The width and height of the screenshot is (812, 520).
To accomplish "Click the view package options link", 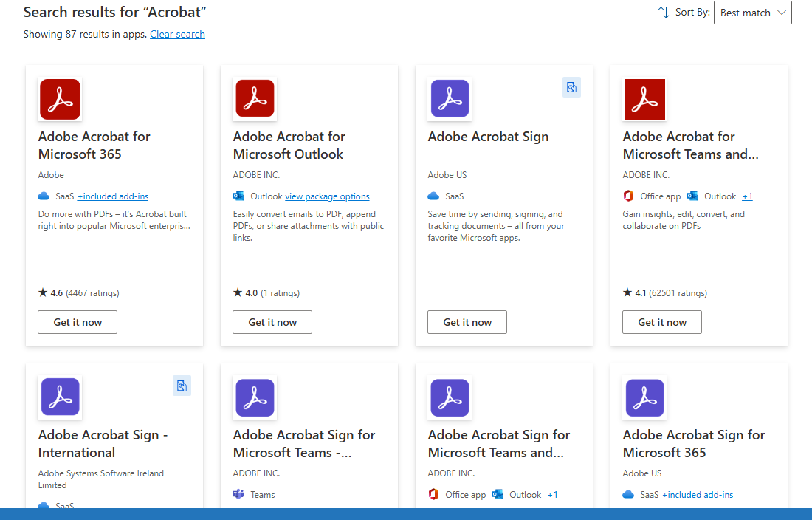I will (x=327, y=196).
